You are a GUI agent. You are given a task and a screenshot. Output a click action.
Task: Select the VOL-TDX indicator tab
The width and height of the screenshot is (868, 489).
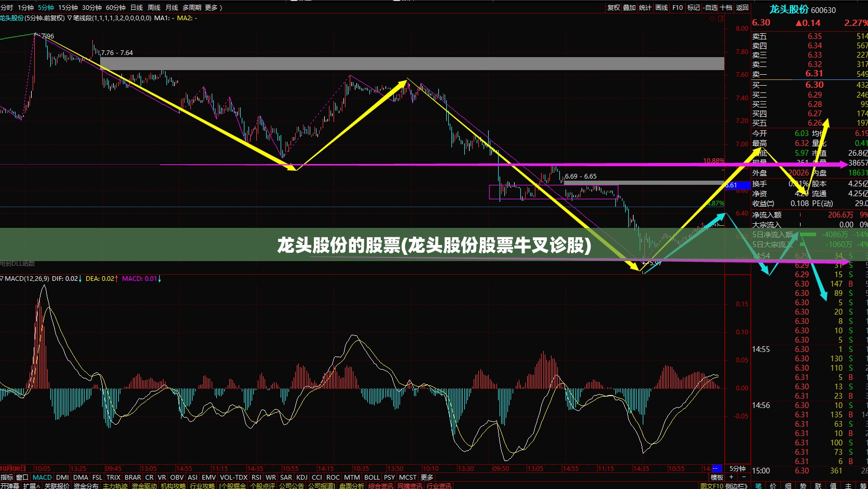[x=233, y=477]
